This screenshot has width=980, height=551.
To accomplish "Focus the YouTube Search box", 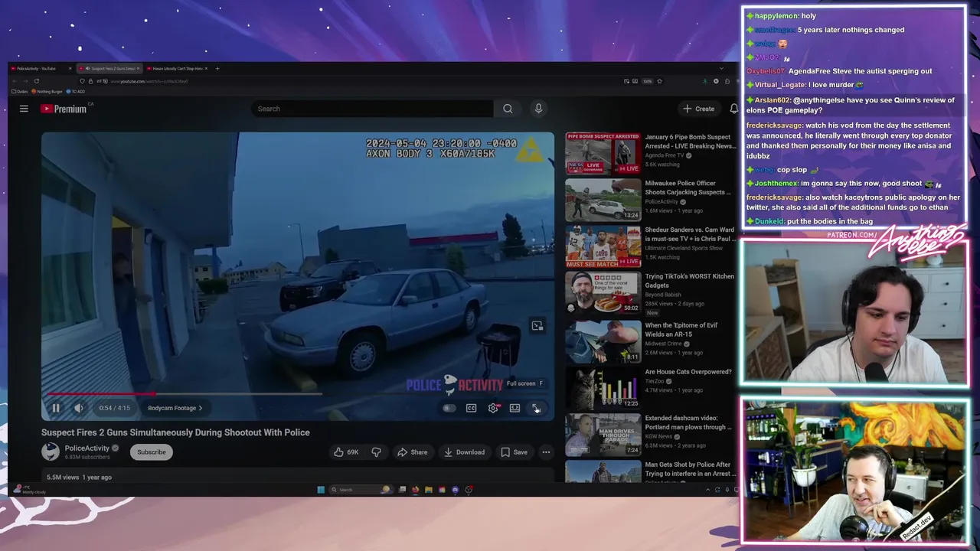I will (371, 109).
